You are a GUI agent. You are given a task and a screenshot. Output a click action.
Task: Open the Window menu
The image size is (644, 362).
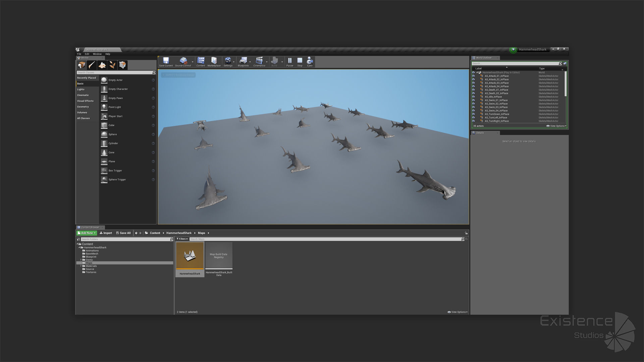97,54
